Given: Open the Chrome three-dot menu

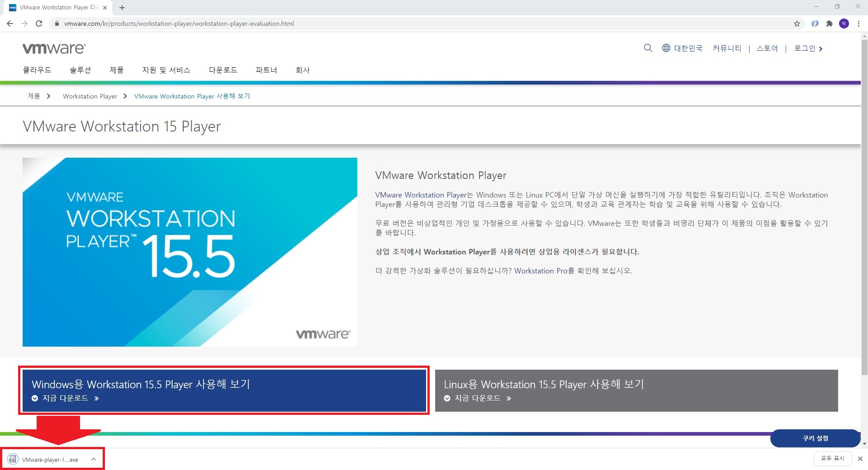Looking at the screenshot, I should pyautogui.click(x=859, y=23).
